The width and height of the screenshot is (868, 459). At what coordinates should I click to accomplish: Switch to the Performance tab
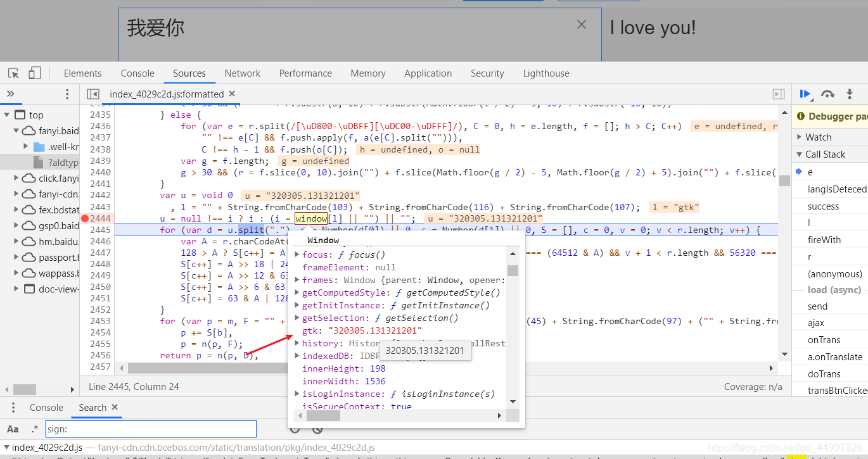coord(305,73)
